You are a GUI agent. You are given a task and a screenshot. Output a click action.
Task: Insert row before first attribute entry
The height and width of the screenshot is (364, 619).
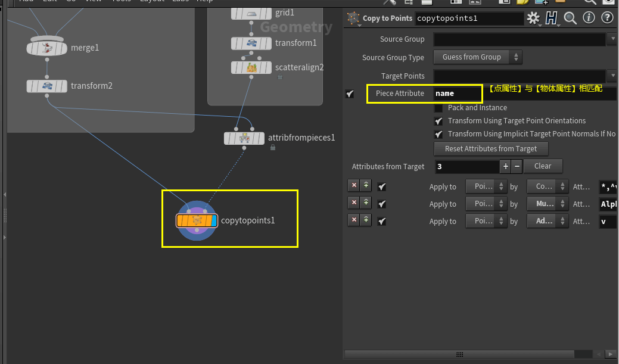click(x=366, y=185)
